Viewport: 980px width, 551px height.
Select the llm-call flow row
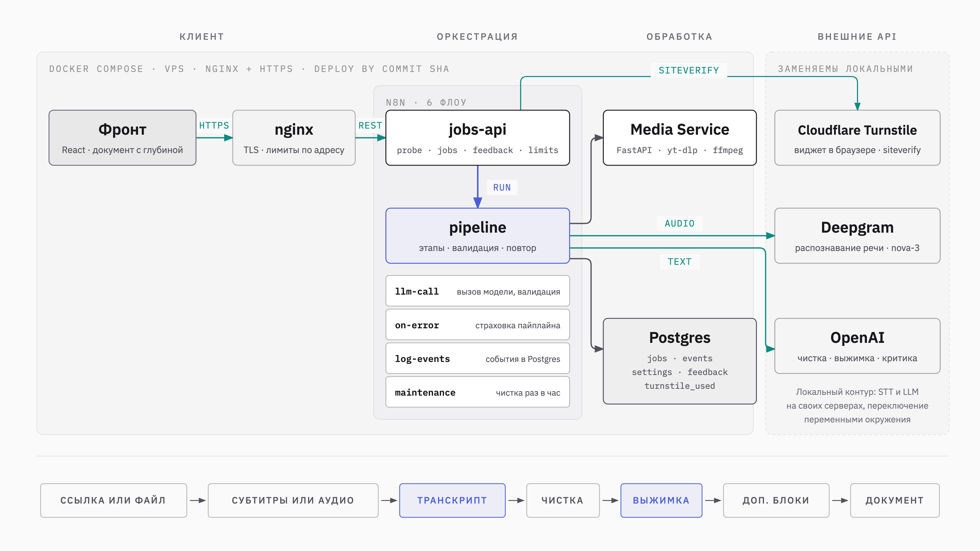point(477,291)
